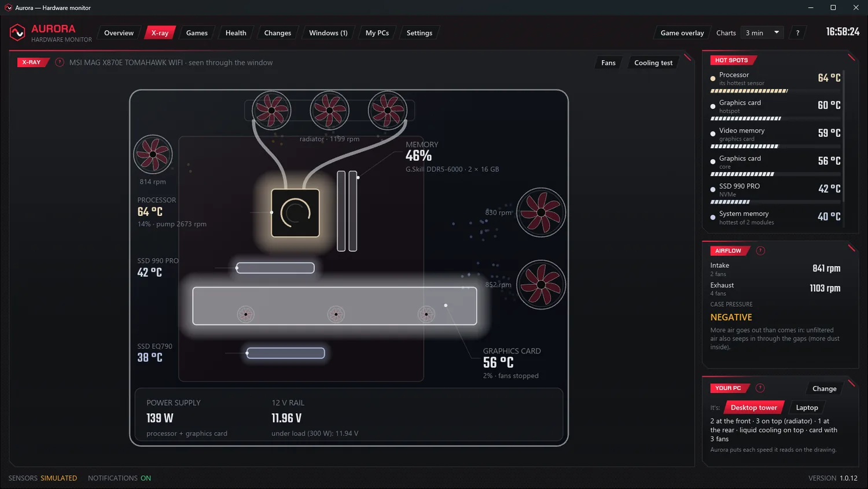Screen dimensions: 868x489
Task: Toggle the Fans view
Action: coord(608,62)
